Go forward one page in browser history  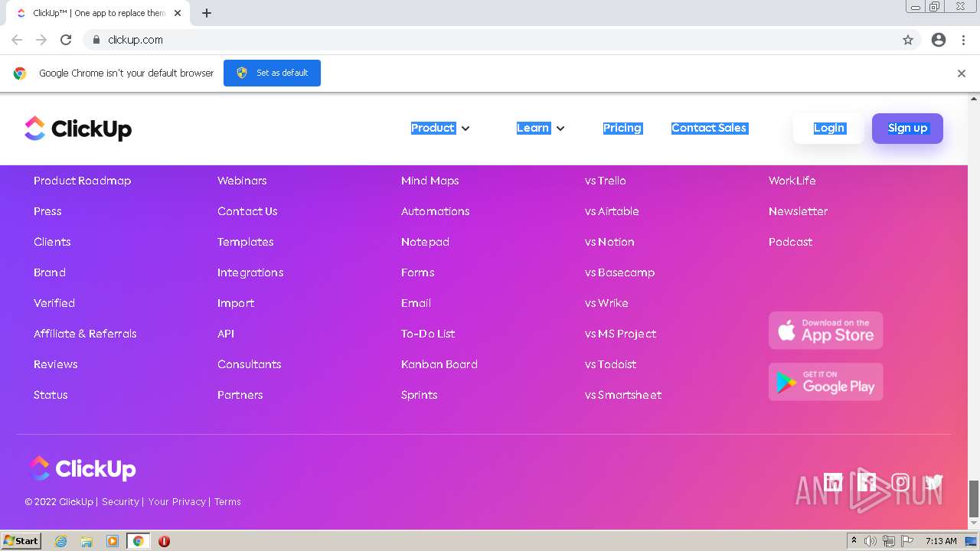pyautogui.click(x=41, y=40)
